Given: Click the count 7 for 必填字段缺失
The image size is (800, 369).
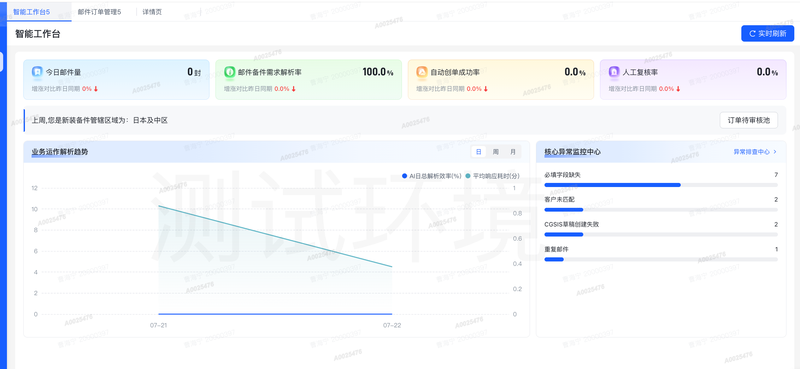Looking at the screenshot, I should [776, 175].
